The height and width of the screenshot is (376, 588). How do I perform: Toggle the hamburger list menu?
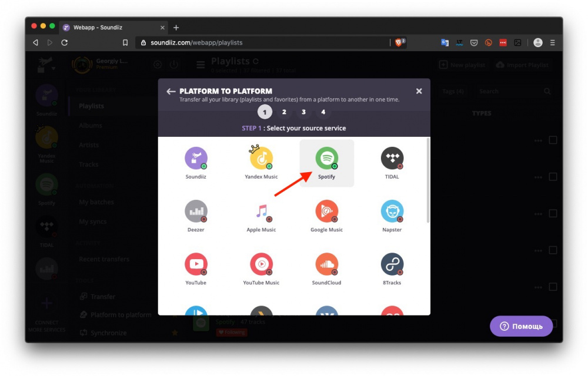point(201,65)
